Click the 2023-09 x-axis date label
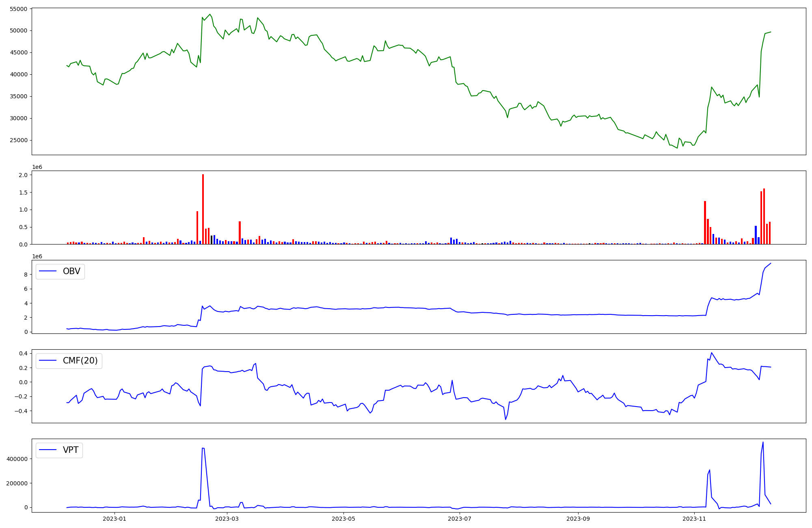Screen dimensions: 812x528 point(578,519)
